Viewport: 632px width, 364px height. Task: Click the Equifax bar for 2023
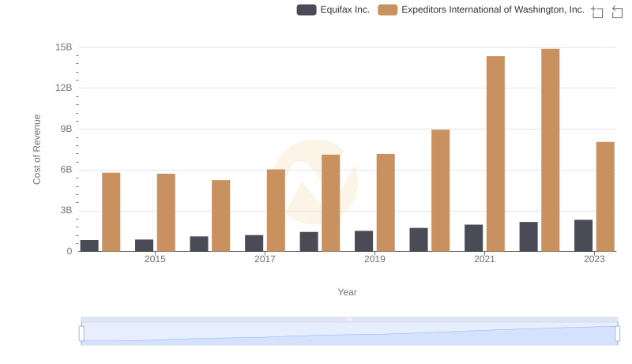(583, 235)
